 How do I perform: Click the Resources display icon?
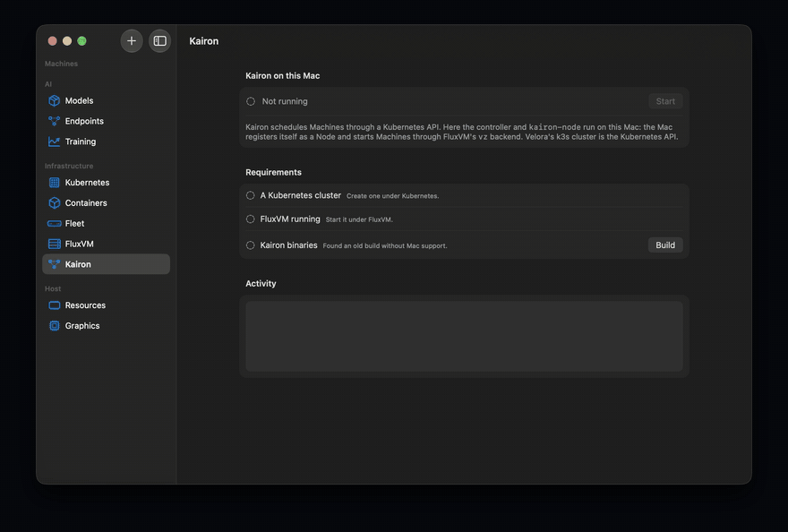click(x=55, y=305)
